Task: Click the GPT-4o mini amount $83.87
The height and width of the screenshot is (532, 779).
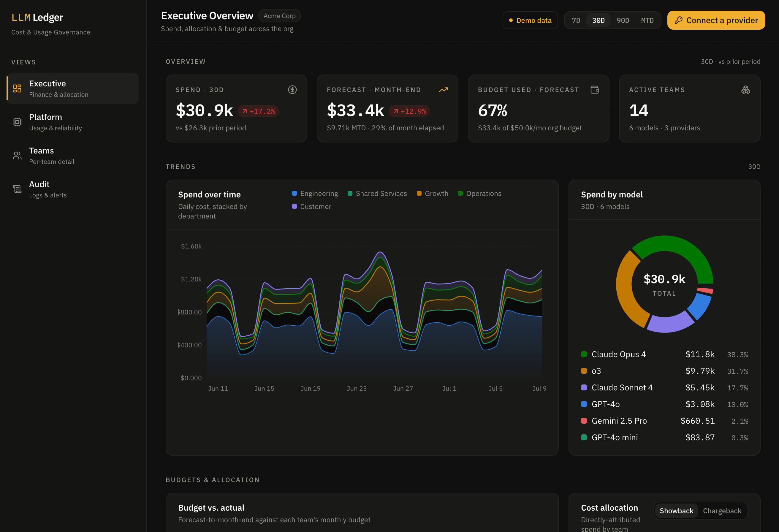Action: [700, 437]
